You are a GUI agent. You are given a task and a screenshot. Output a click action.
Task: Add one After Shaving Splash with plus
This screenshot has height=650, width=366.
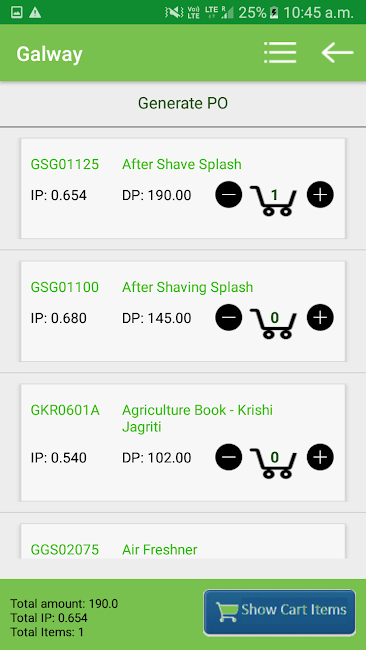click(320, 317)
